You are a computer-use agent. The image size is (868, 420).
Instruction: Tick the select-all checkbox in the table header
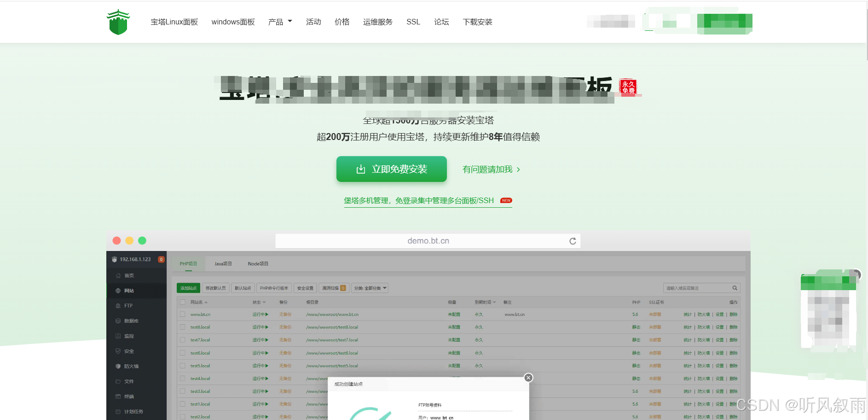tap(183, 303)
